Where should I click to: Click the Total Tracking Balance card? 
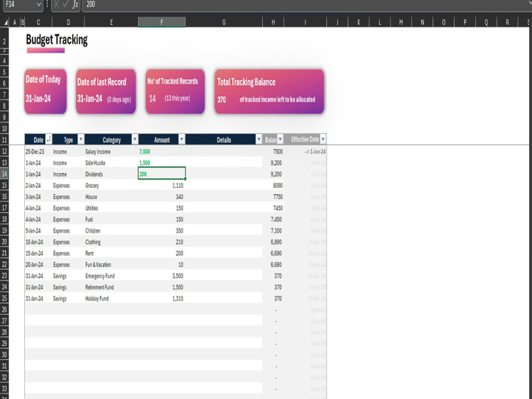tap(269, 92)
